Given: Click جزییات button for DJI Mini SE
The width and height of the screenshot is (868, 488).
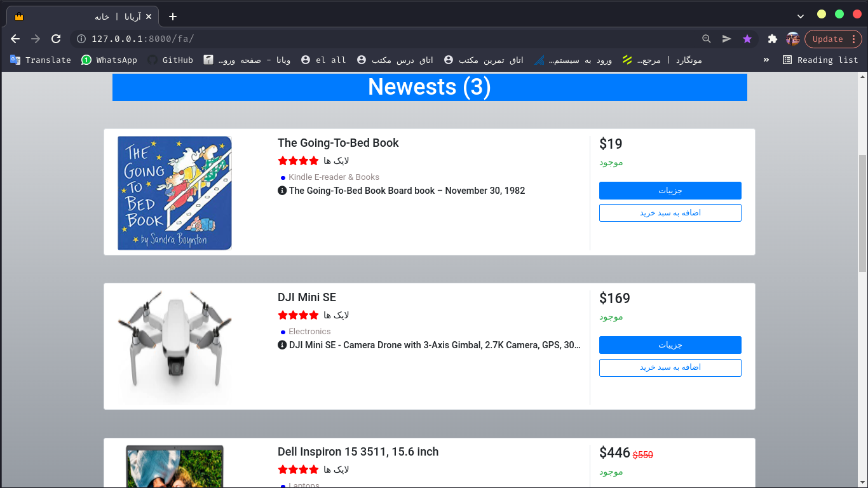Looking at the screenshot, I should (x=670, y=345).
